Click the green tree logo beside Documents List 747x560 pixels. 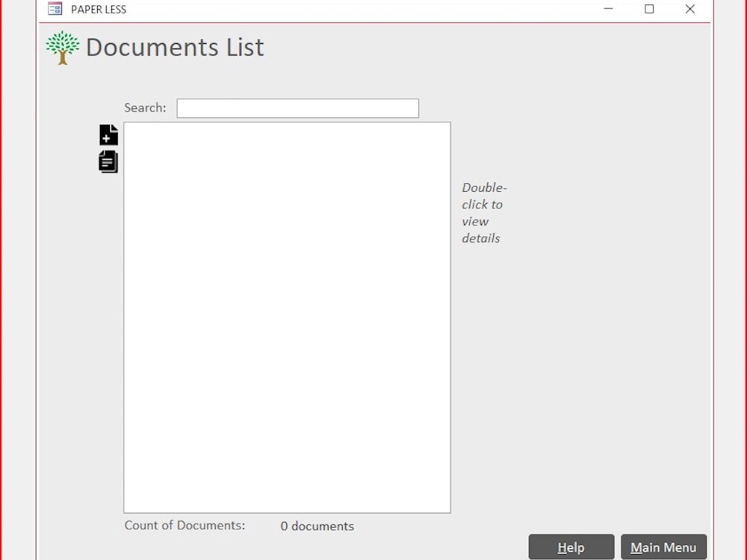pyautogui.click(x=62, y=47)
